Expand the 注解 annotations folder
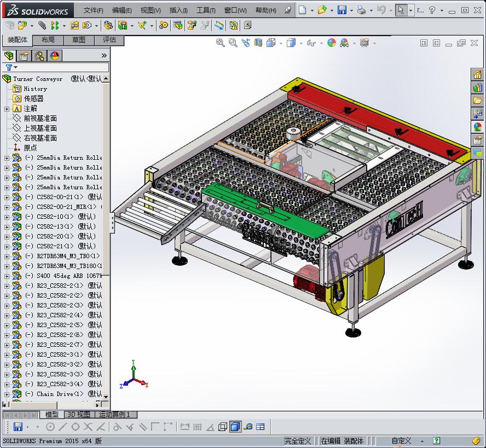Viewport: 486px width, 448px height. click(x=7, y=108)
